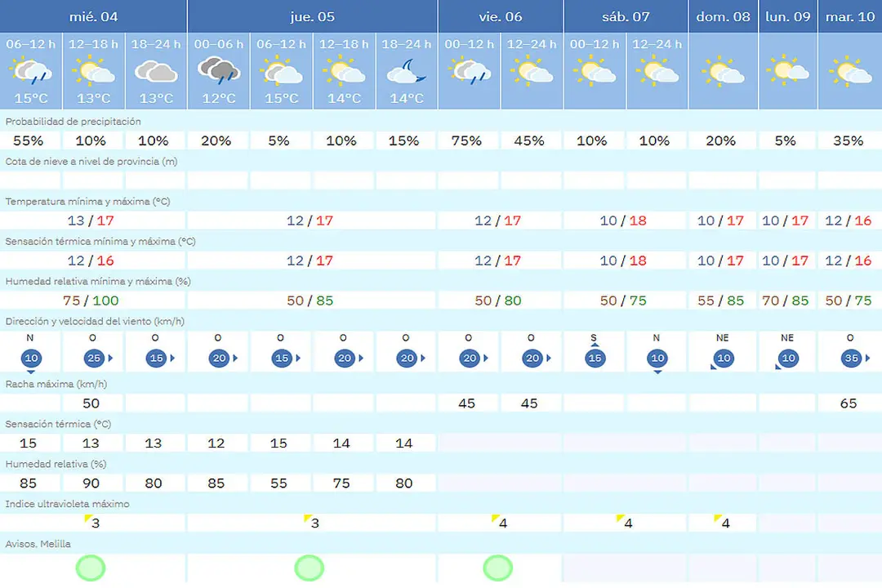Screen dimensions: 882x588
Task: Click the Indice ultravioleta máximo row label
Action: point(68,504)
